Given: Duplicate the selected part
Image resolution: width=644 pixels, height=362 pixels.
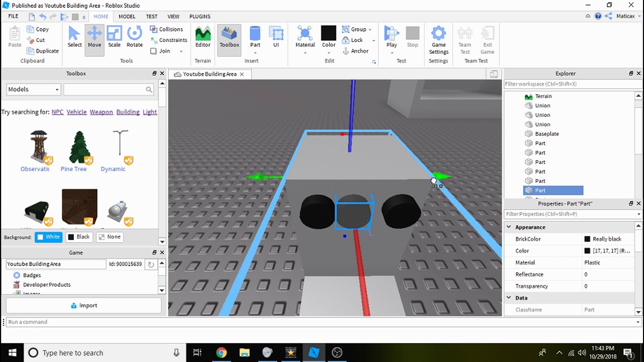Looking at the screenshot, I should [x=43, y=51].
